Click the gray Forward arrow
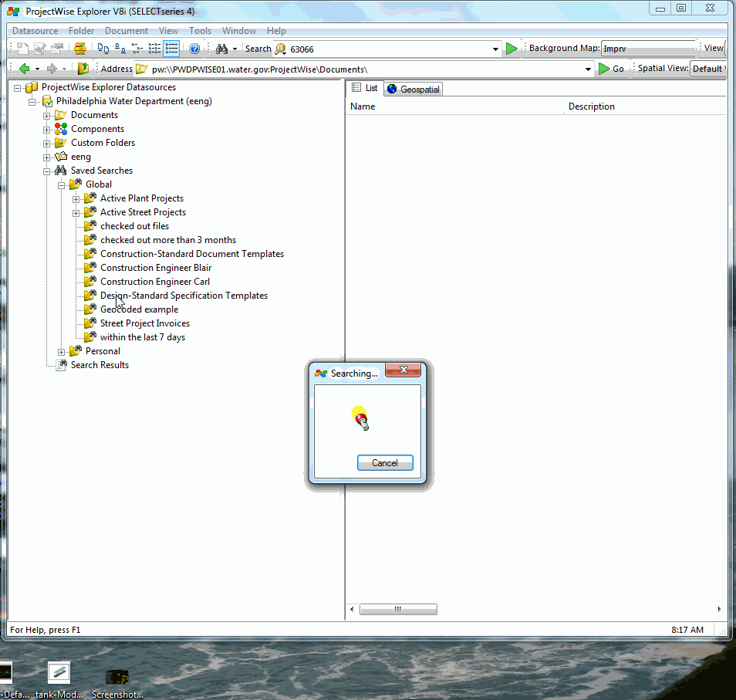 [x=52, y=69]
